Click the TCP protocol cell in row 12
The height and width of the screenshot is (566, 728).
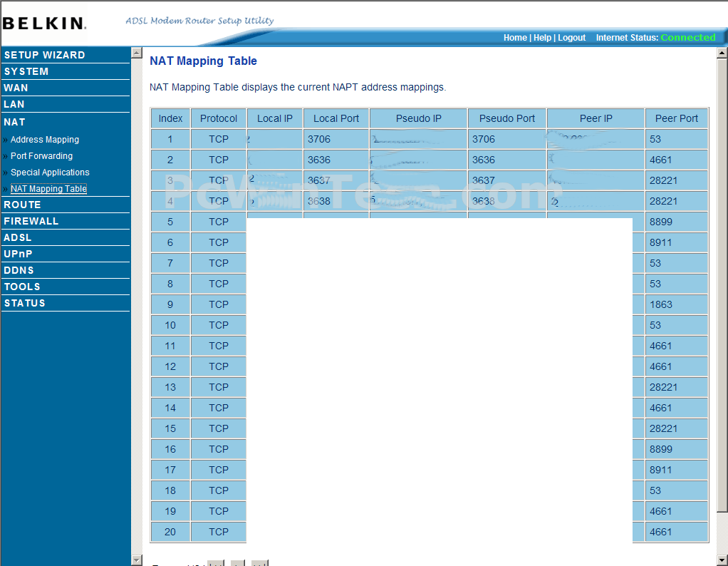tap(218, 366)
